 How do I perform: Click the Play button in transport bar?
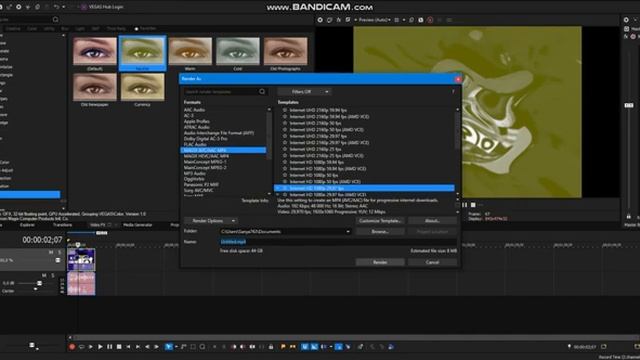point(100,347)
